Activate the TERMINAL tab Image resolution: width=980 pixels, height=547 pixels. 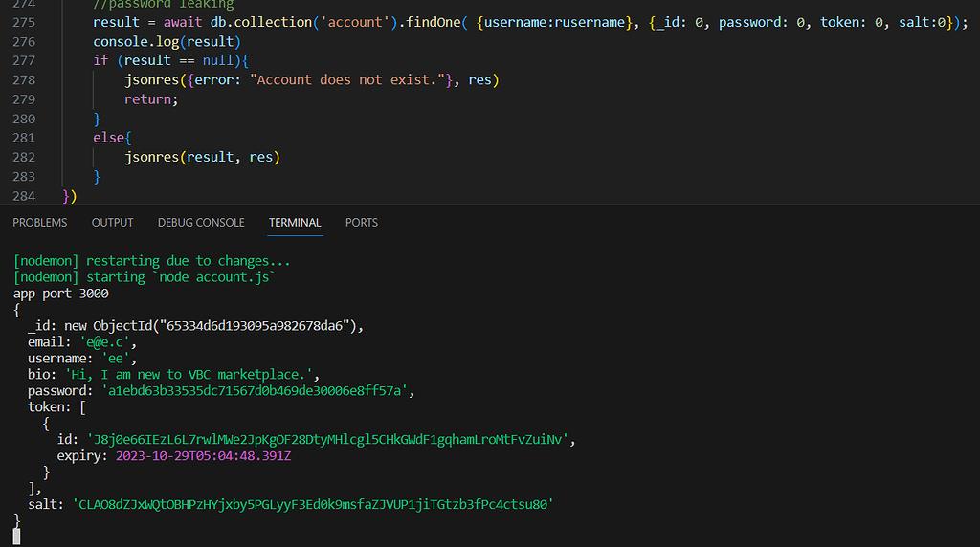(295, 222)
